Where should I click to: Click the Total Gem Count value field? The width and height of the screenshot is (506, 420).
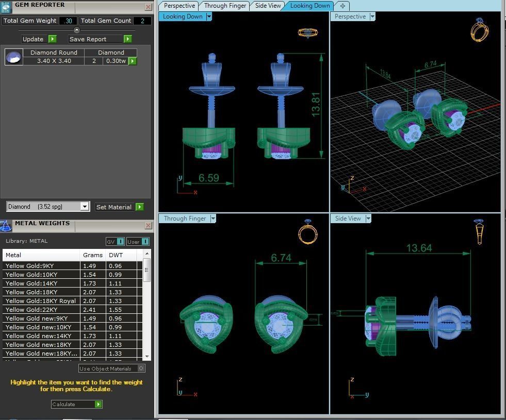[x=142, y=21]
